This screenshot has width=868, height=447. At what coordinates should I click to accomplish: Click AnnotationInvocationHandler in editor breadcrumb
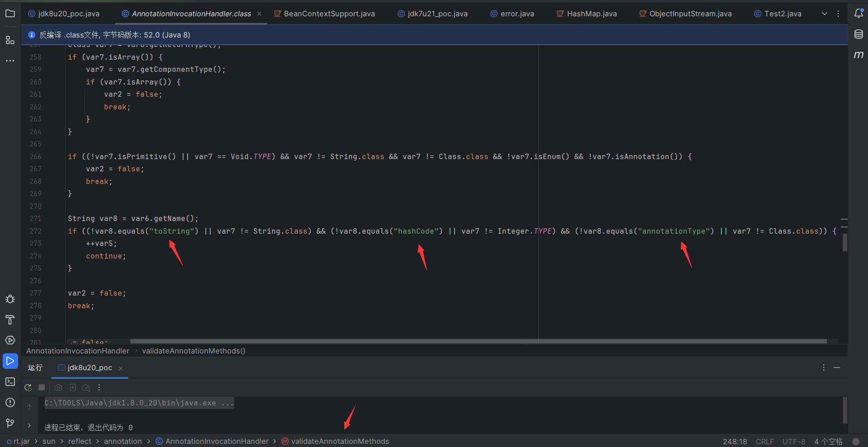(x=78, y=351)
